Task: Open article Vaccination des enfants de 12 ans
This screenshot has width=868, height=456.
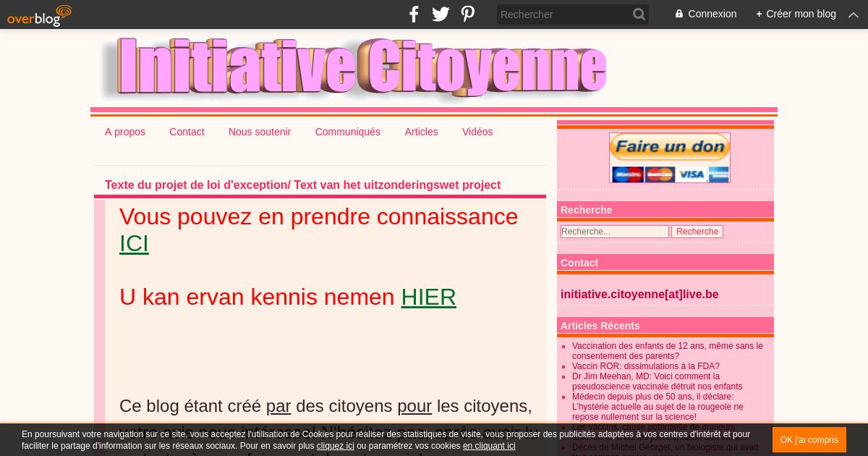Action: [x=667, y=351]
